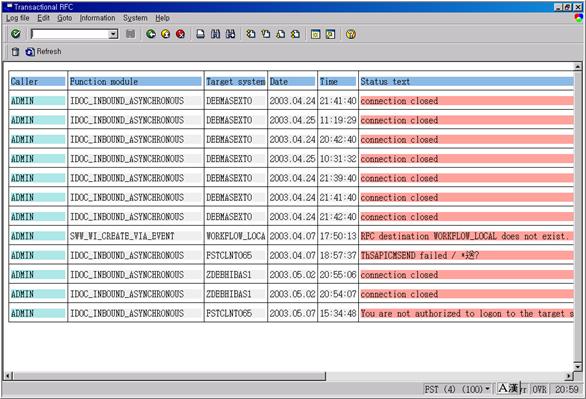Click into the command input field
586x399 pixels.
pos(70,34)
